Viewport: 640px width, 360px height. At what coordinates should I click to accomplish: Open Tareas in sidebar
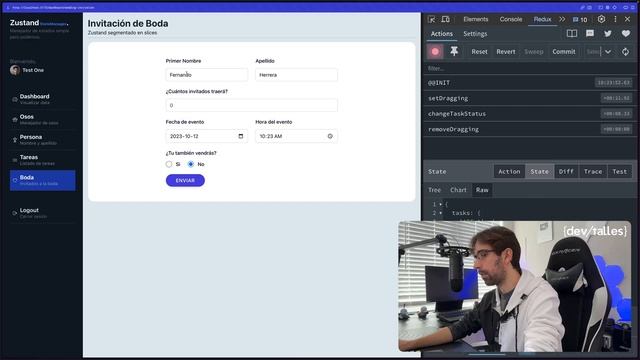pos(42,160)
